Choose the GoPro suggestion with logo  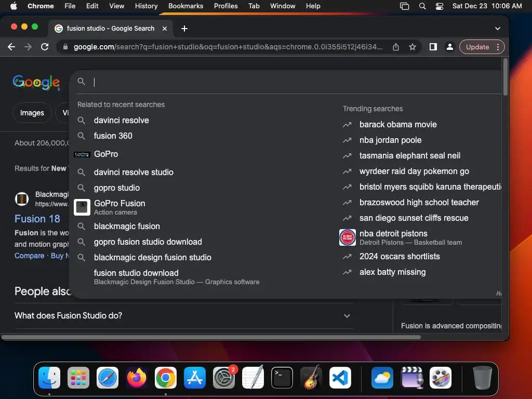[x=106, y=154]
